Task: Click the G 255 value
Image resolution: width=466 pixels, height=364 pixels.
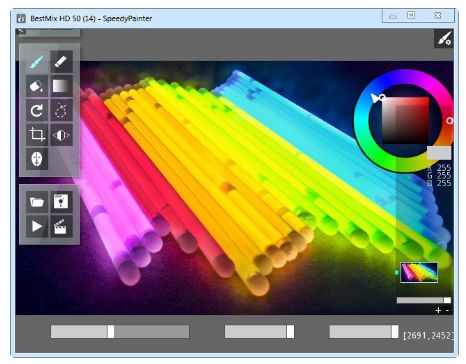Action: tap(440, 175)
